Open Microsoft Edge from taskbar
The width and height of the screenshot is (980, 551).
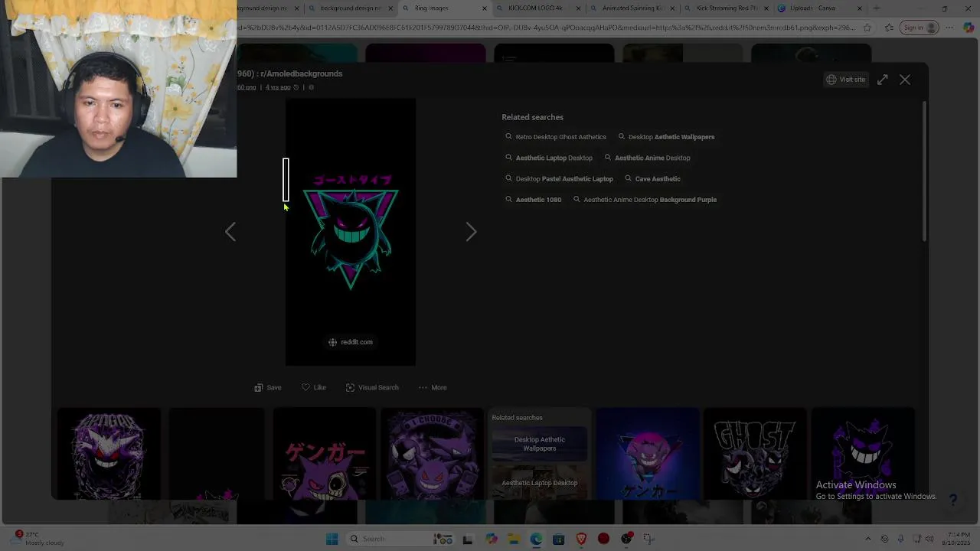[x=536, y=539]
